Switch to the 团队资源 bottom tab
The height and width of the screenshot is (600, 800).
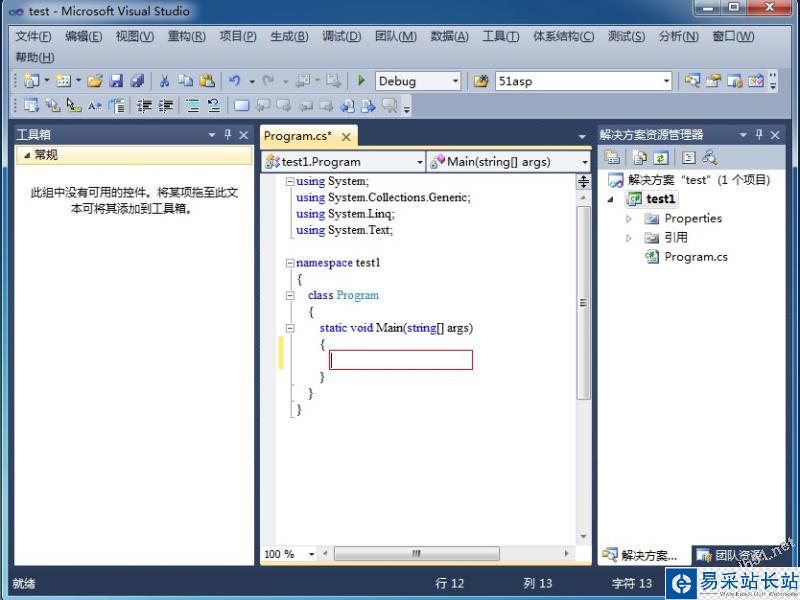coord(738,555)
